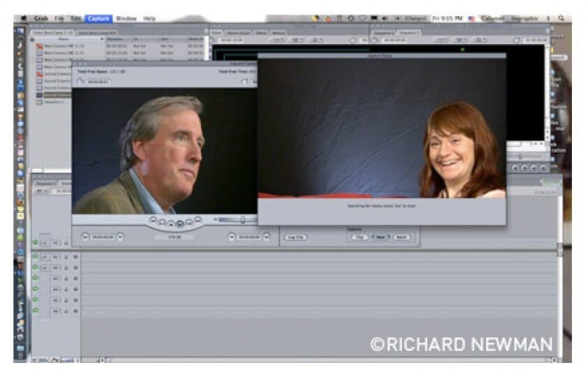Image resolution: width=588 pixels, height=379 pixels.
Task: Click Fast Forward in Log and Capture transport
Action: tap(198, 220)
